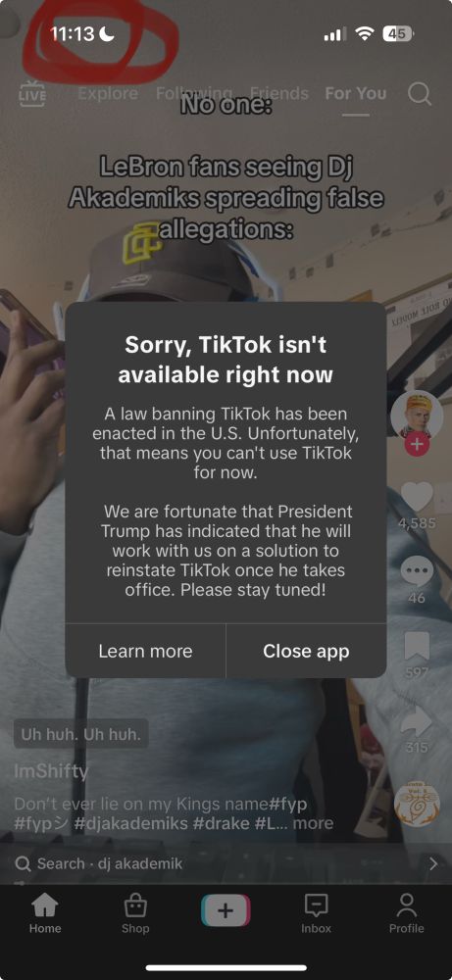Screen dimensions: 452x980
Task: Click the Close app button
Action: 306,651
